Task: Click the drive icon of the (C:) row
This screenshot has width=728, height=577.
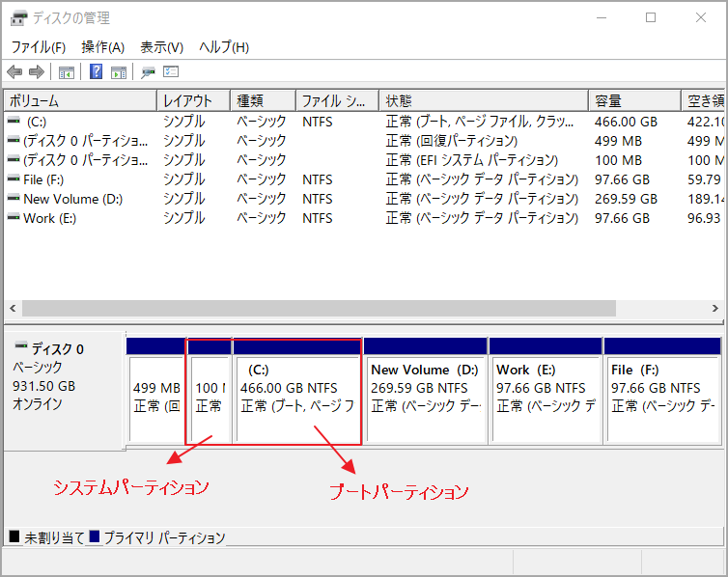Action: pos(14,121)
